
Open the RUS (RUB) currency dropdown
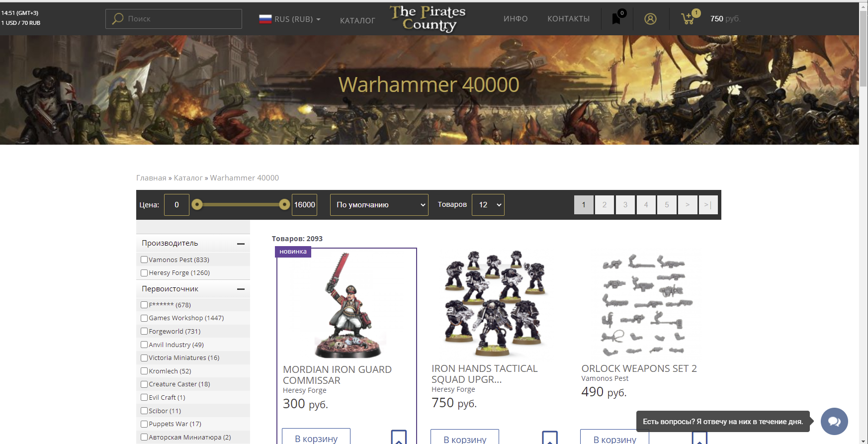[x=290, y=19]
